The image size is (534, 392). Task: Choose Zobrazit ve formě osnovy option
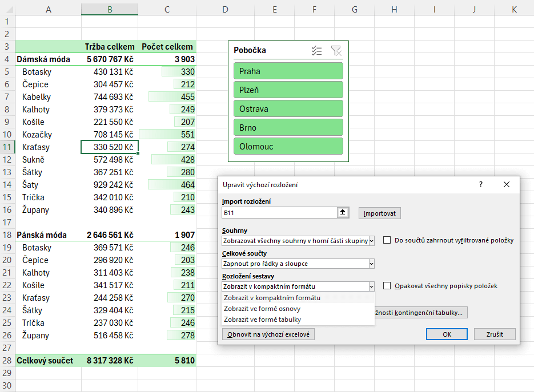(x=263, y=309)
